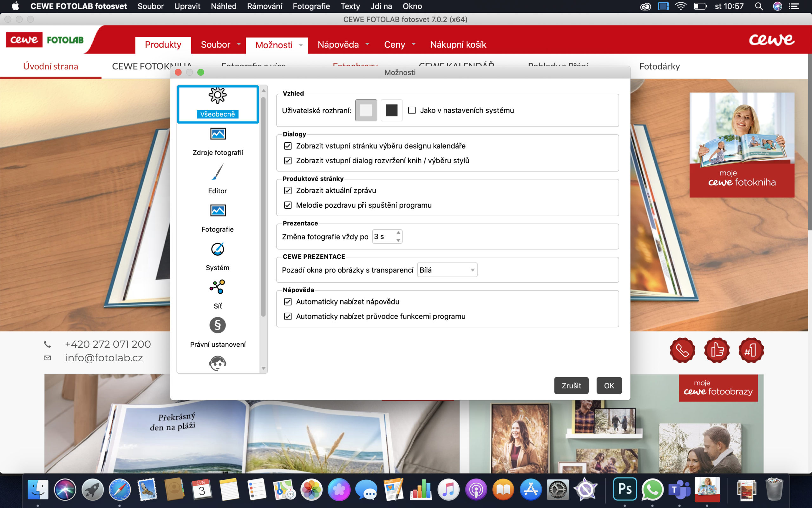Open Safari from the Dock
The width and height of the screenshot is (812, 508).
[x=120, y=489]
